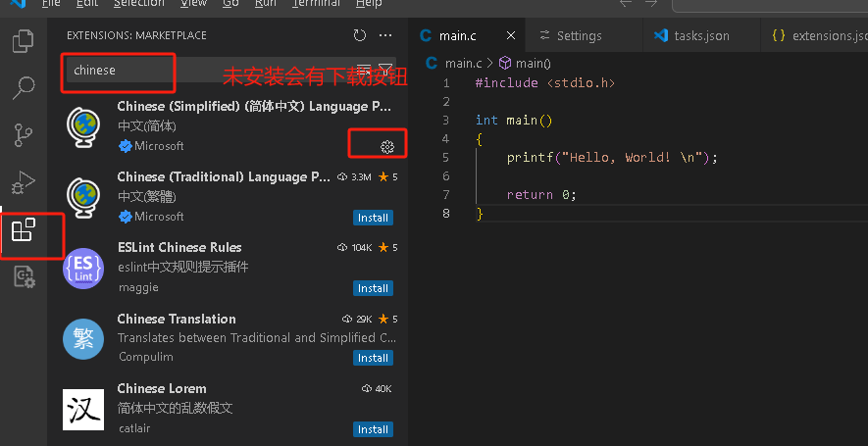Click the command center search box in title bar
868x446 pixels.
coord(770,5)
